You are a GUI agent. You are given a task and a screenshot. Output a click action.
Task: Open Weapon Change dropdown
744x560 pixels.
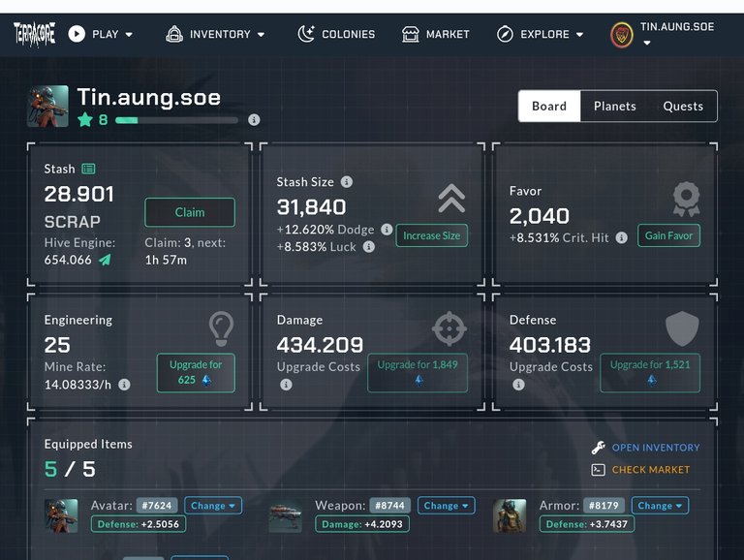446,506
